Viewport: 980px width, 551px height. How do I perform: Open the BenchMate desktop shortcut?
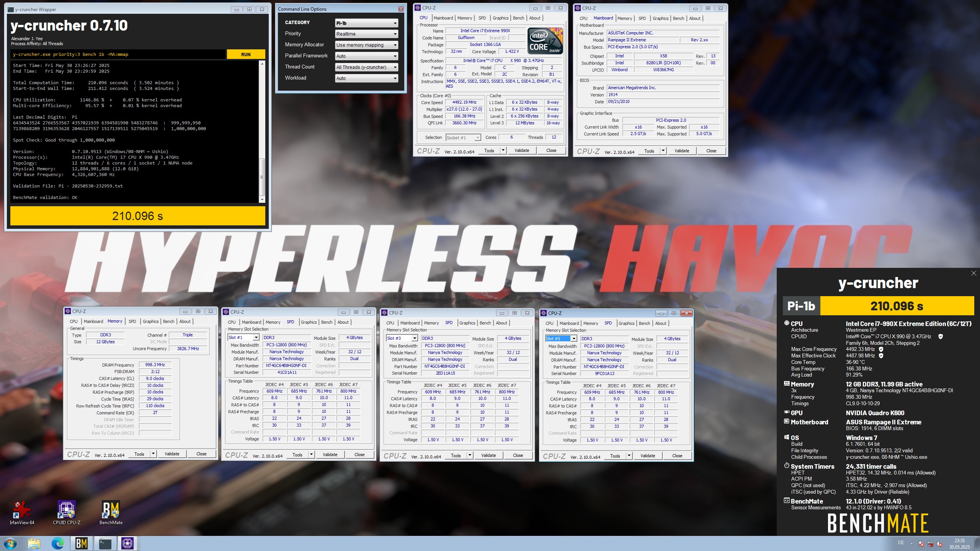point(111,512)
